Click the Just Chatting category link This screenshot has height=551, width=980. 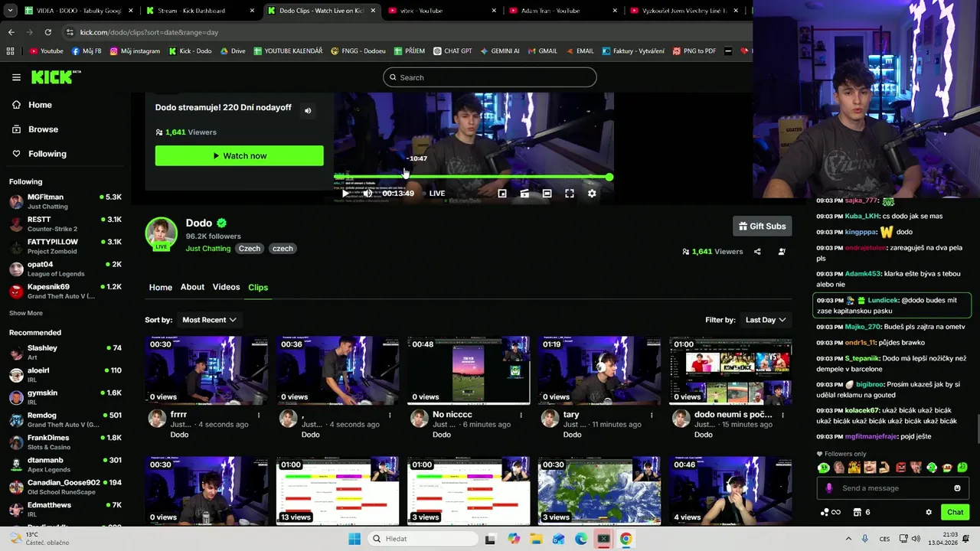[208, 249]
